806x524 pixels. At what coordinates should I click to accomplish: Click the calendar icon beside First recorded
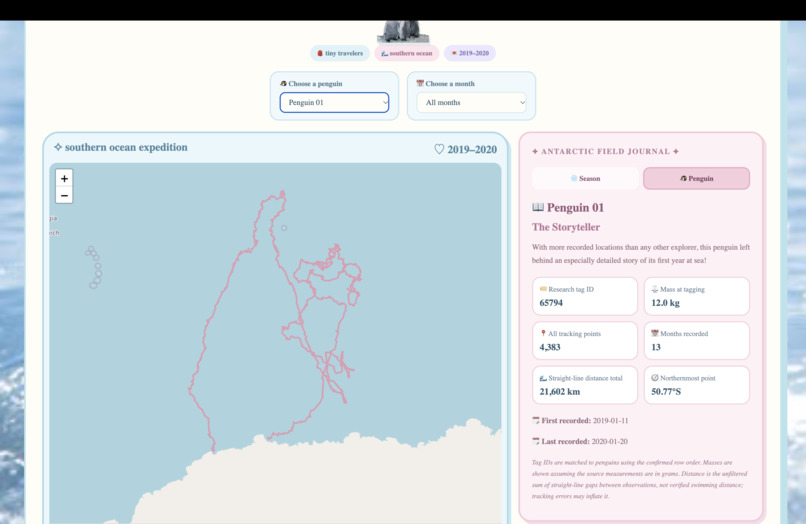click(536, 420)
